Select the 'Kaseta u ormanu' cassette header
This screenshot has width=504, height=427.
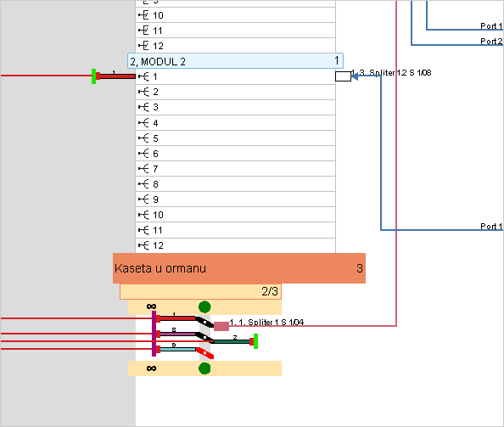tap(239, 268)
